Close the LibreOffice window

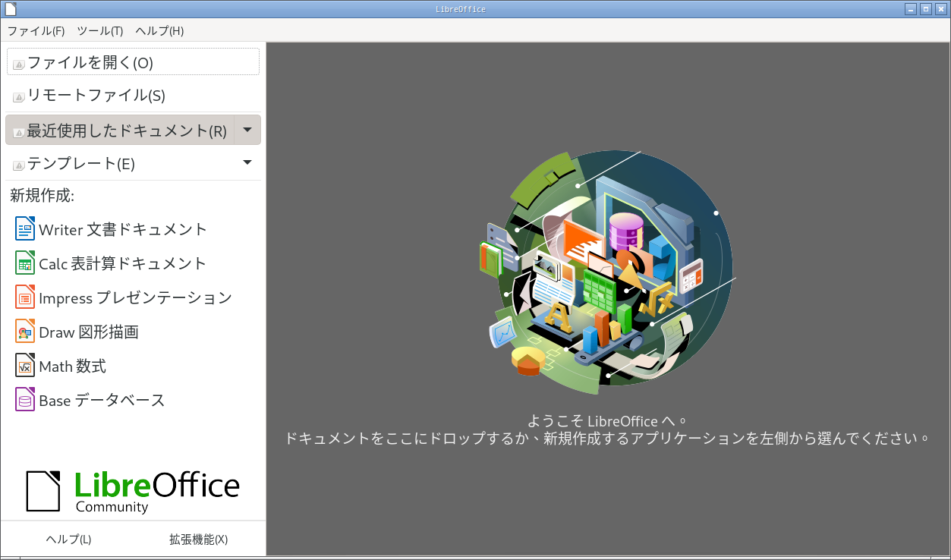[x=940, y=9]
